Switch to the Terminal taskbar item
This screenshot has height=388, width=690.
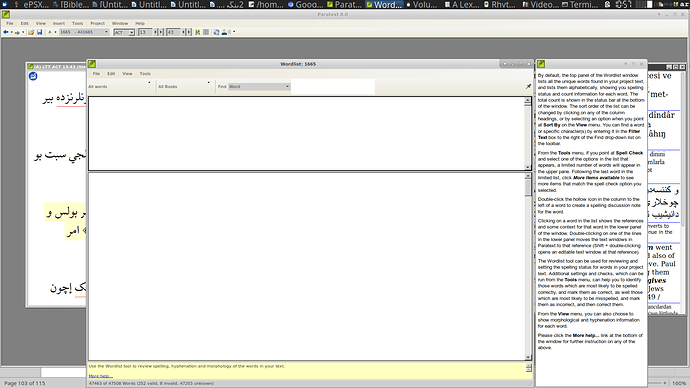coord(580,4)
